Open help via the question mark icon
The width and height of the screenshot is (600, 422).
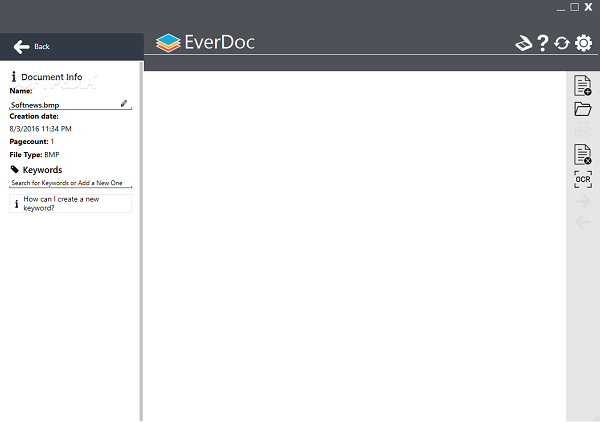[x=543, y=43]
